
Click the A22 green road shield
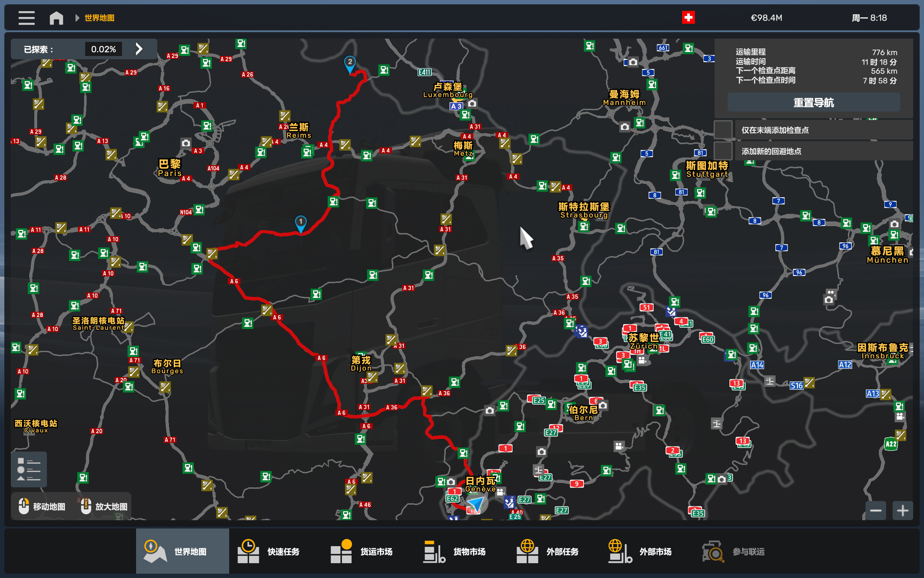[x=891, y=444]
